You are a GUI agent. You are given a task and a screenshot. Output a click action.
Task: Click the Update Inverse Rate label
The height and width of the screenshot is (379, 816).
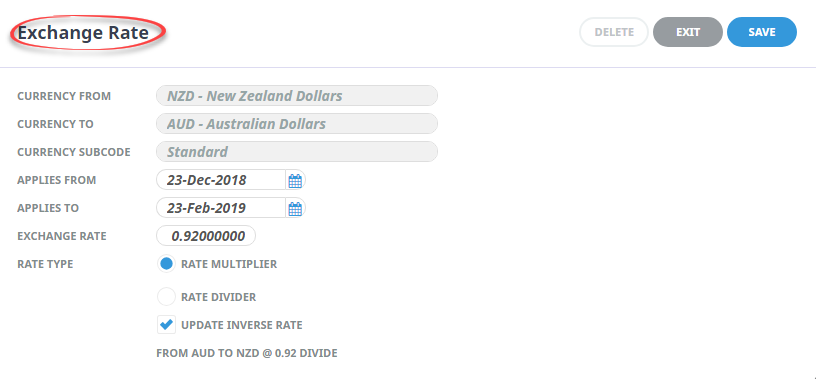241,325
